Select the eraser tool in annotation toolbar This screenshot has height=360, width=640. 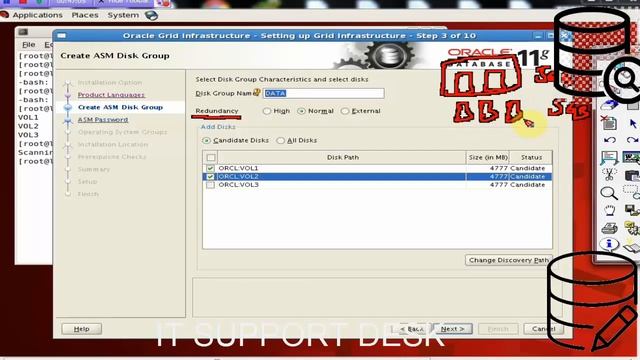609,105
